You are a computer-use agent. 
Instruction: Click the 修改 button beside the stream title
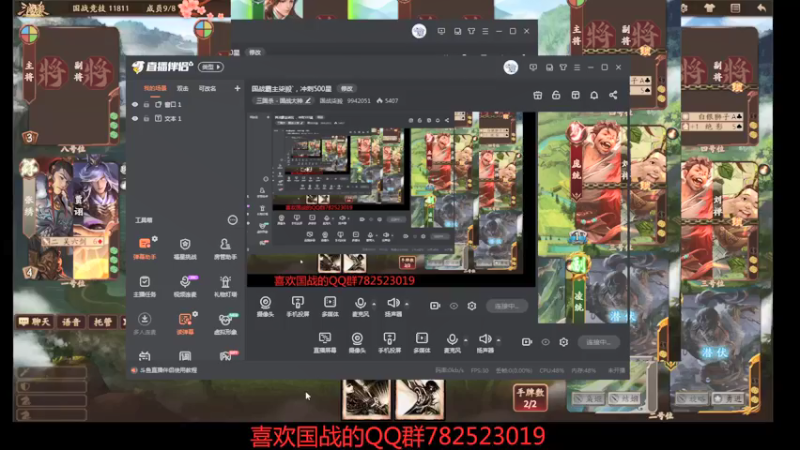click(347, 89)
